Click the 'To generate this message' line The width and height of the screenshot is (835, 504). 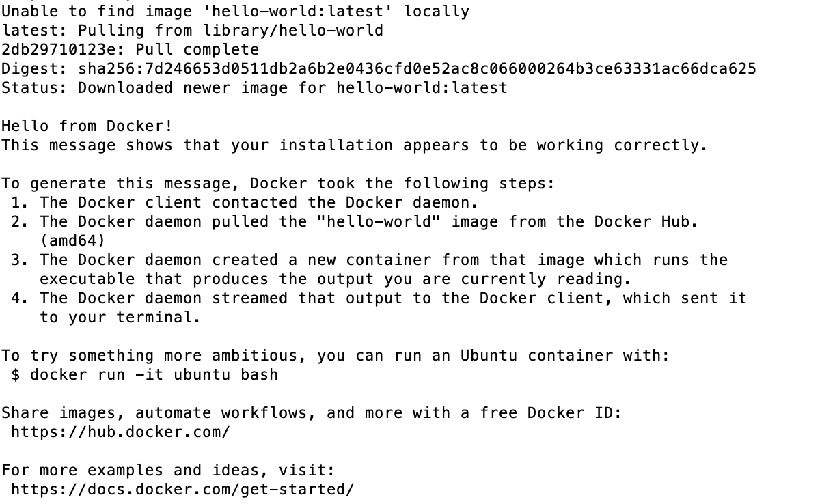pyautogui.click(x=277, y=183)
